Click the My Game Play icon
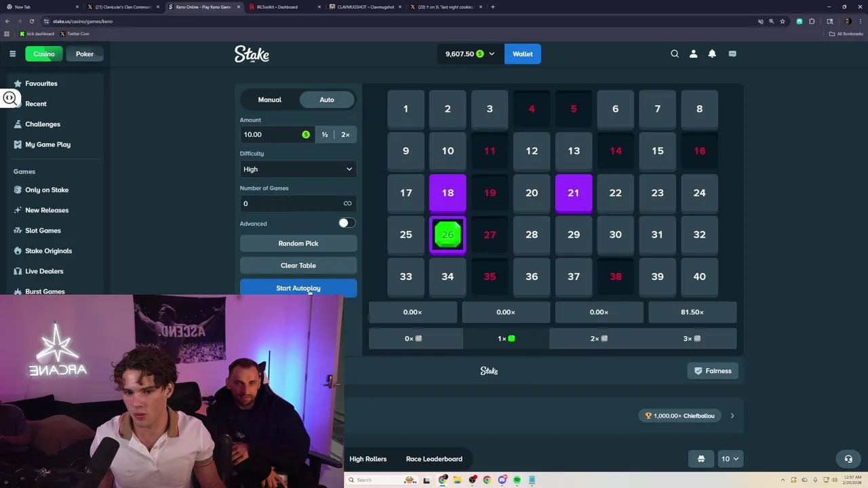The image size is (868, 488). 18,144
